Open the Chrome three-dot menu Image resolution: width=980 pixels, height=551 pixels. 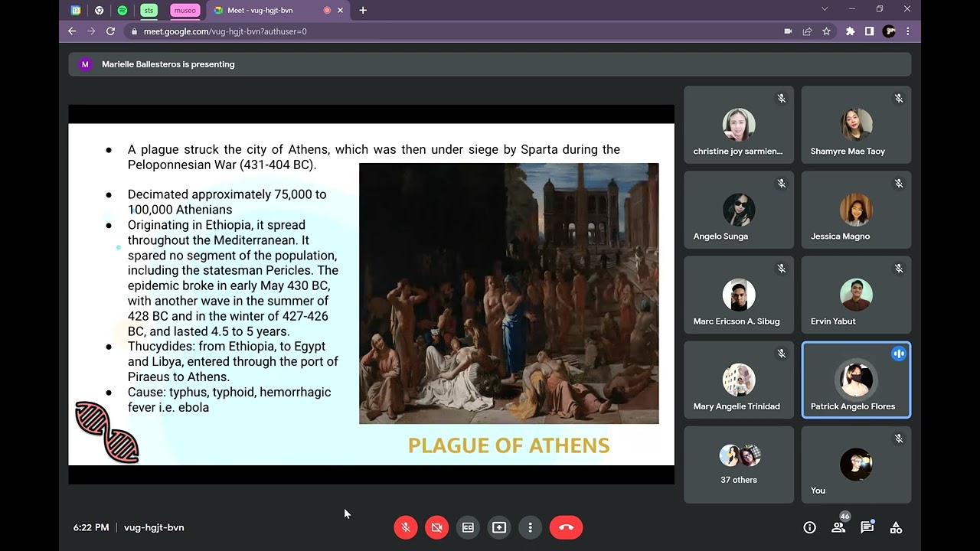pos(908,31)
